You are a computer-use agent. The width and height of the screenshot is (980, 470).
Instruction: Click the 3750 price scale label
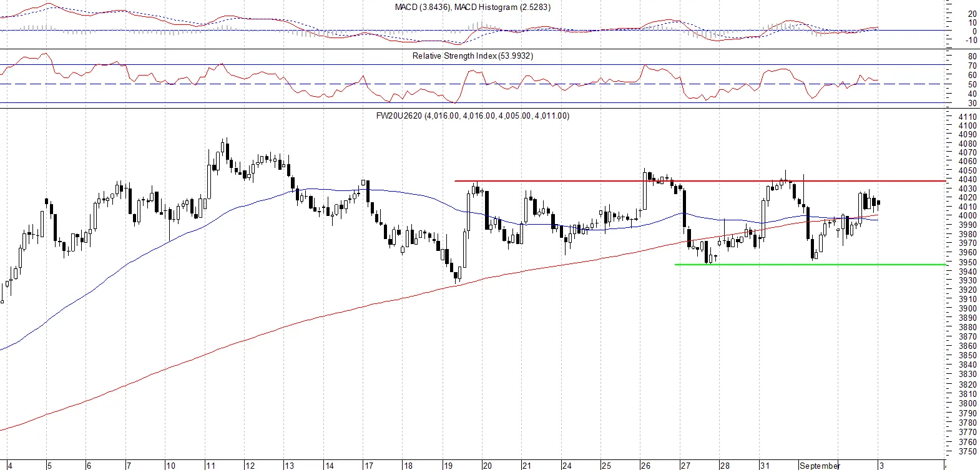(x=968, y=452)
